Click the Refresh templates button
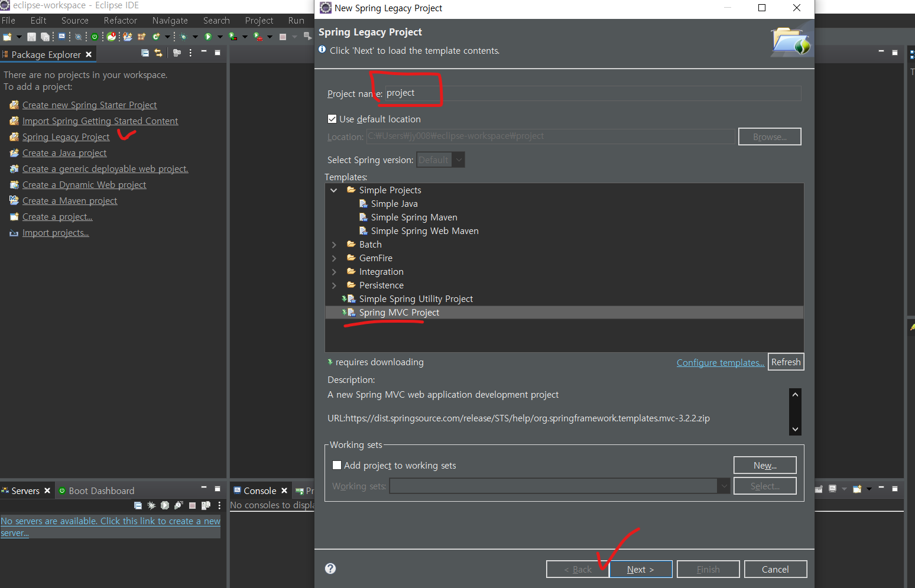The width and height of the screenshot is (915, 588). click(x=786, y=362)
